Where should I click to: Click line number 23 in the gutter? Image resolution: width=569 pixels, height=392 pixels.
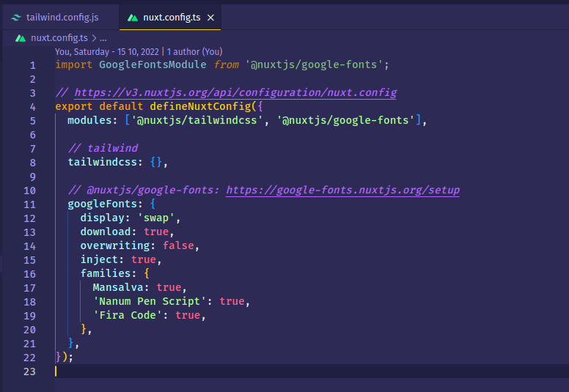(x=29, y=371)
